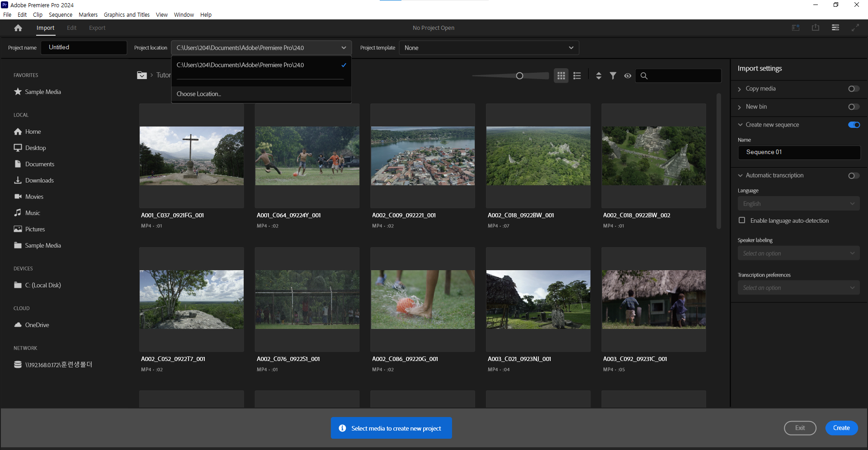868x450 pixels.
Task: Browse the Pictures folder
Action: coord(29,229)
